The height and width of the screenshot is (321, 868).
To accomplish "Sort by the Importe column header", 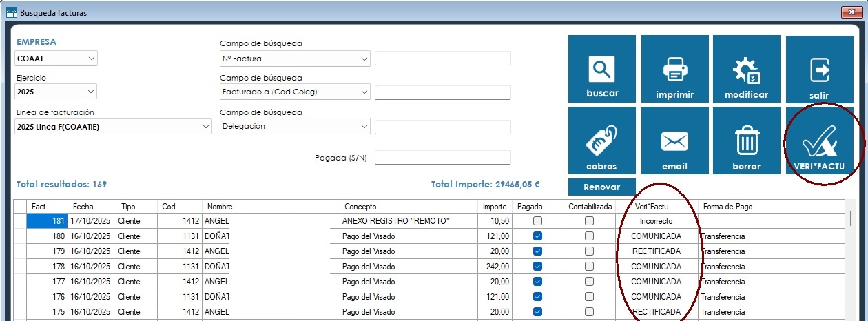I will pyautogui.click(x=493, y=207).
